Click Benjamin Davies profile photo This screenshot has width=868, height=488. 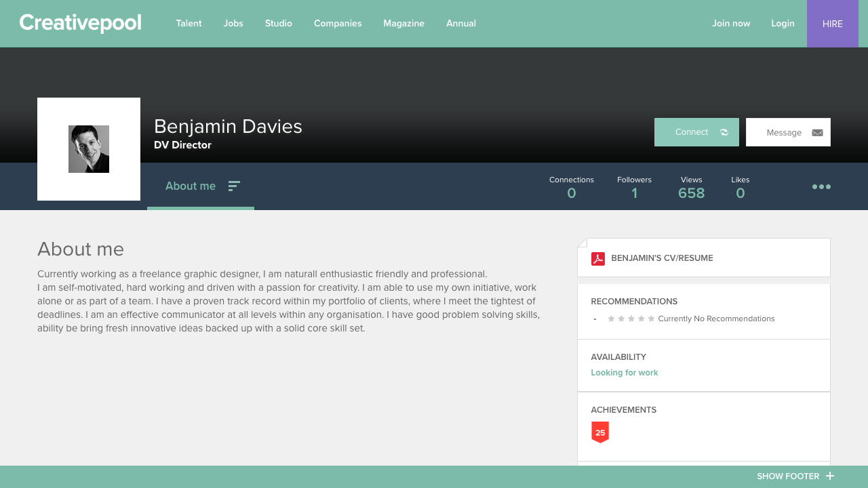[x=88, y=148]
